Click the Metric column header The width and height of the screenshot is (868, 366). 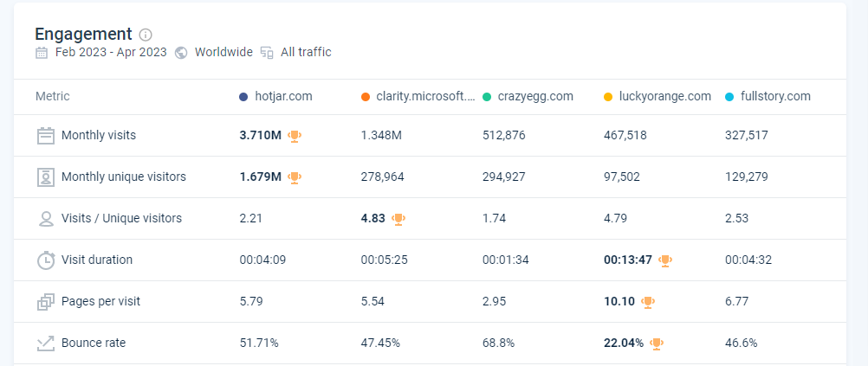coord(53,96)
